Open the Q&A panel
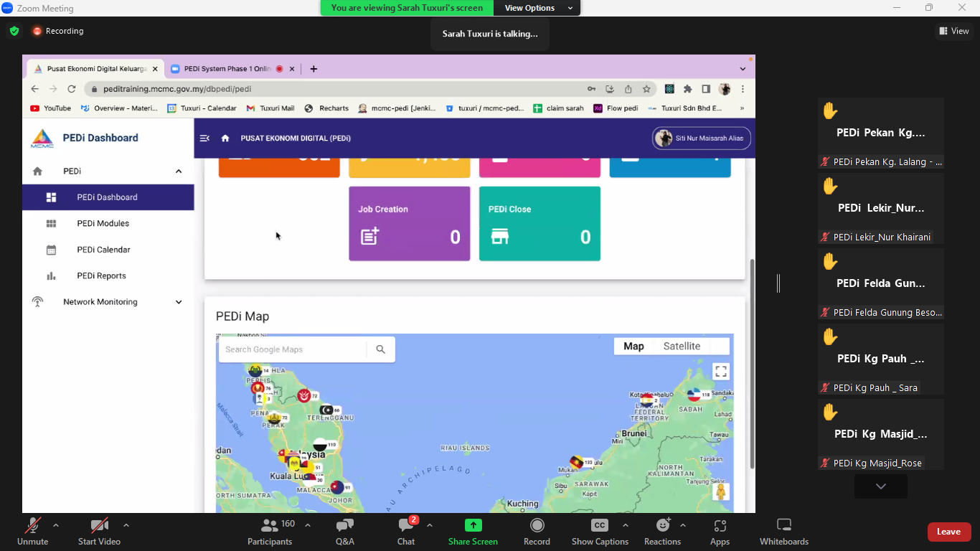 [345, 532]
